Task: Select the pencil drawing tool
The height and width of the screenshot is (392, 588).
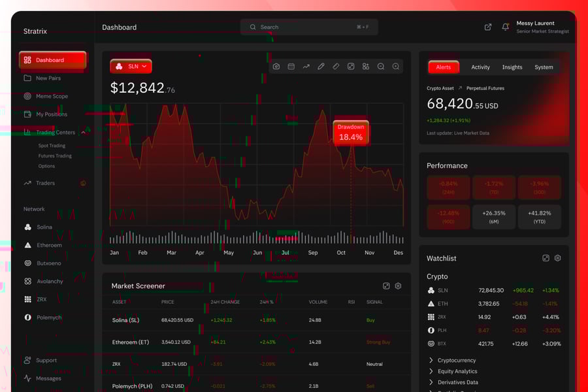Action: [321, 67]
